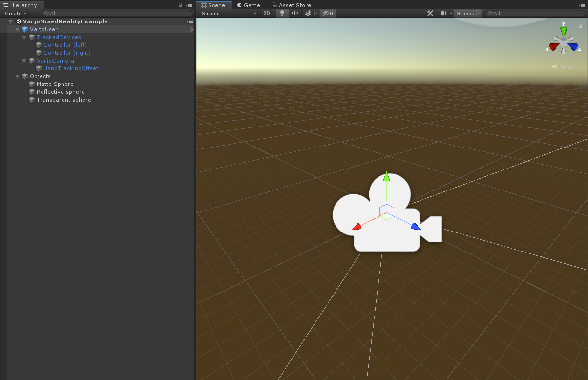The height and width of the screenshot is (380, 588).
Task: Select Transparent sphere object
Action: click(x=63, y=100)
